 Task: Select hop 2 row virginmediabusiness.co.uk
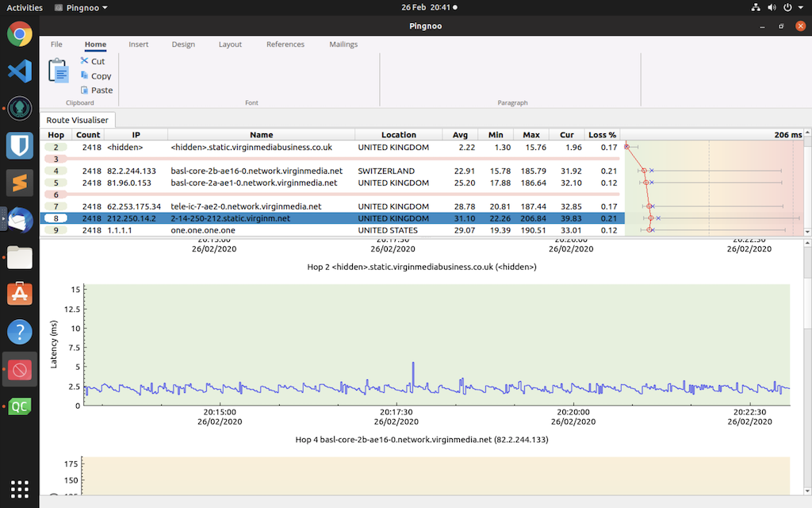(332, 147)
